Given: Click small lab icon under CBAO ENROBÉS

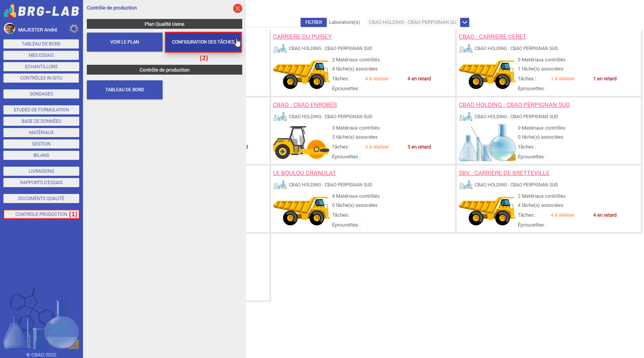Looking at the screenshot, I should coord(280,117).
